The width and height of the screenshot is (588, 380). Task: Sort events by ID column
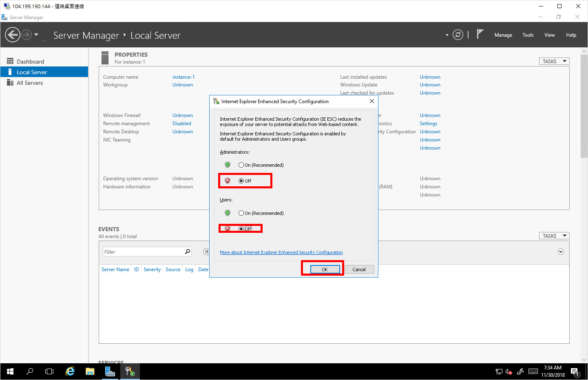137,270
